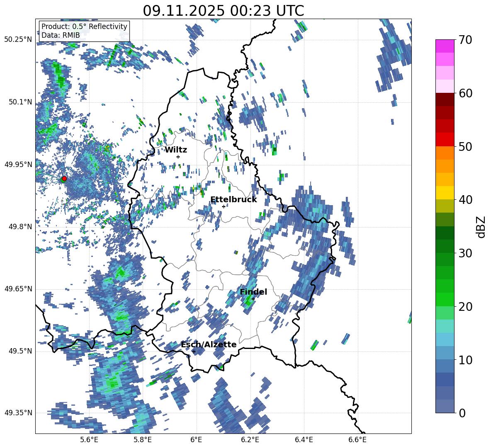Click the yellow colorbar segment at 40
This screenshot has height=448, width=491.
point(445,193)
